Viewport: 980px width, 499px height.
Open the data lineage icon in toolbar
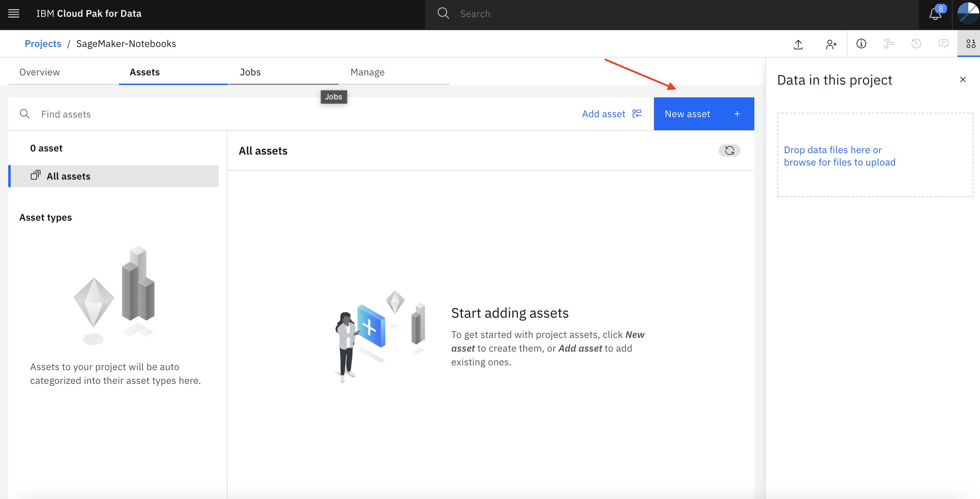click(888, 44)
